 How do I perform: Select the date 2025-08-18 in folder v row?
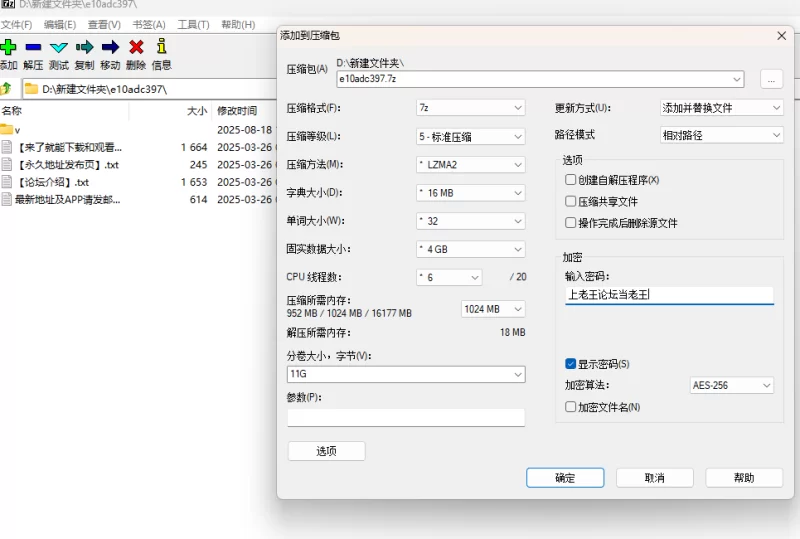click(245, 130)
